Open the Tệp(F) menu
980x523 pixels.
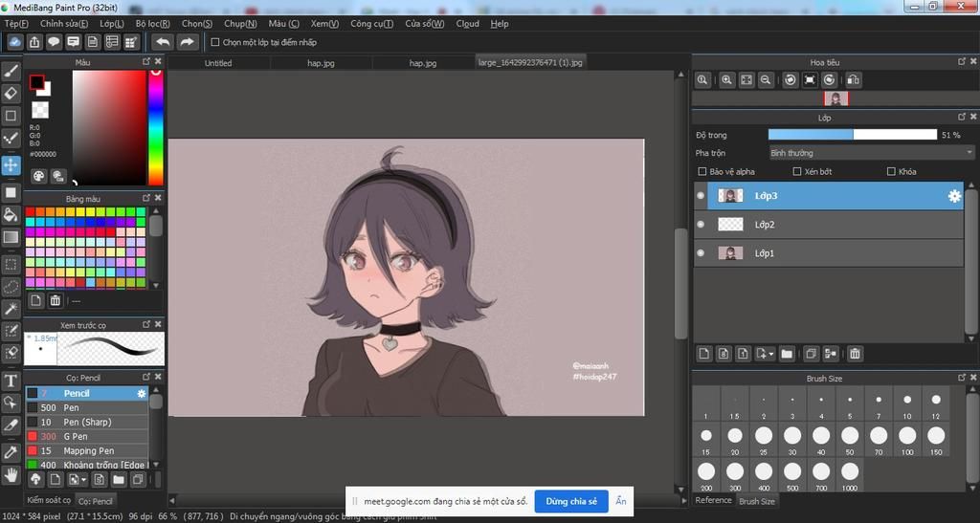point(16,24)
